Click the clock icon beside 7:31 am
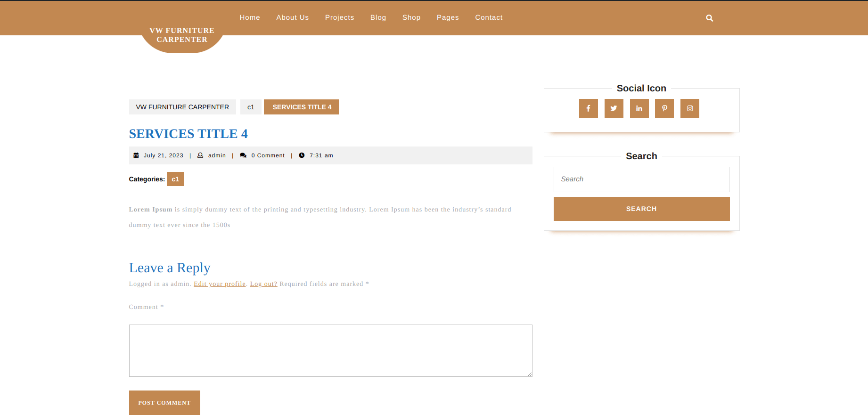 point(302,155)
